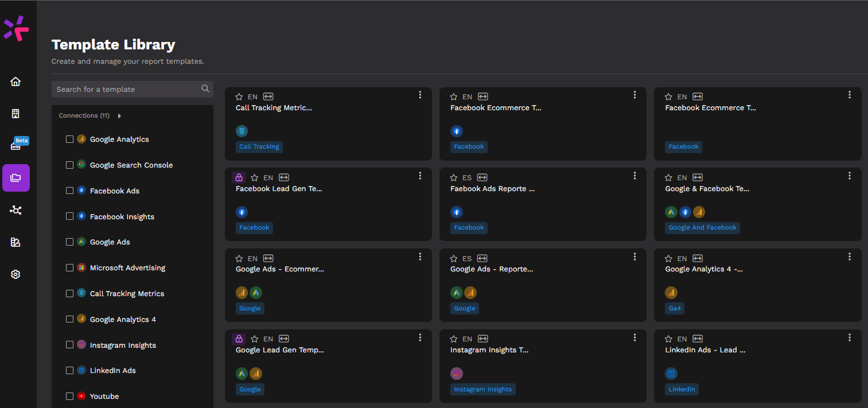The image size is (868, 408).
Task: Go to the building icon sidebar section
Action: point(15,114)
